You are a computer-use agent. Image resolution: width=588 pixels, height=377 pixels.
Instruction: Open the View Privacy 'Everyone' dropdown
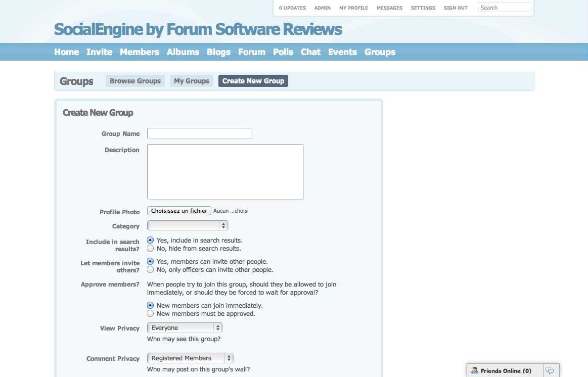185,328
